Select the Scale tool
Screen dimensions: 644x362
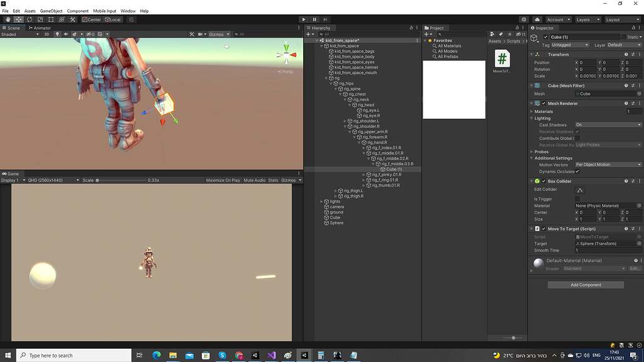(x=40, y=19)
